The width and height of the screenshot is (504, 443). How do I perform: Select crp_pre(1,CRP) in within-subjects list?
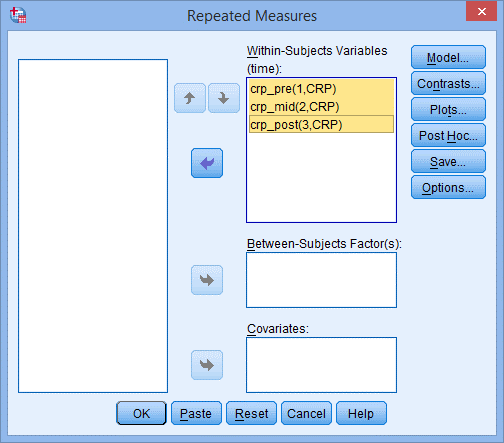tap(321, 89)
